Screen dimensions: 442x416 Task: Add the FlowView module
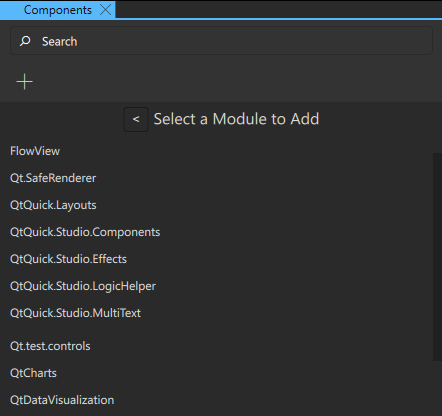(x=35, y=151)
